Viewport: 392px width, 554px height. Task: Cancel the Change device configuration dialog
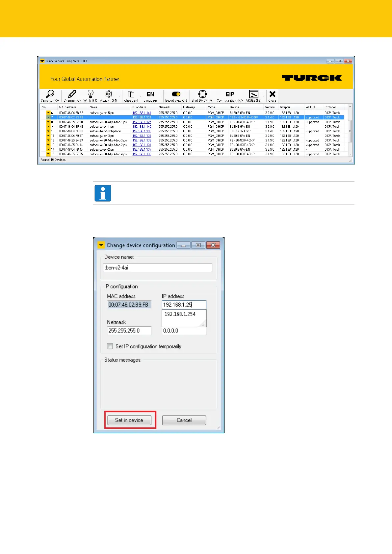[x=184, y=420]
